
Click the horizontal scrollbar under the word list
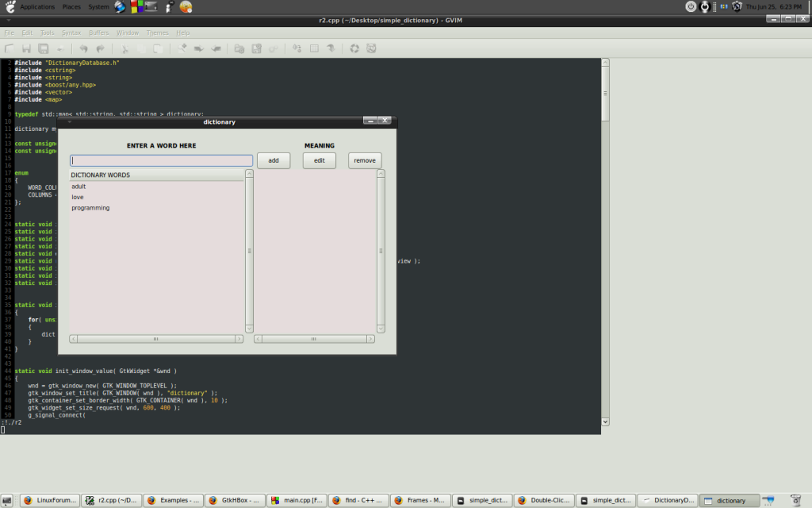click(x=156, y=339)
